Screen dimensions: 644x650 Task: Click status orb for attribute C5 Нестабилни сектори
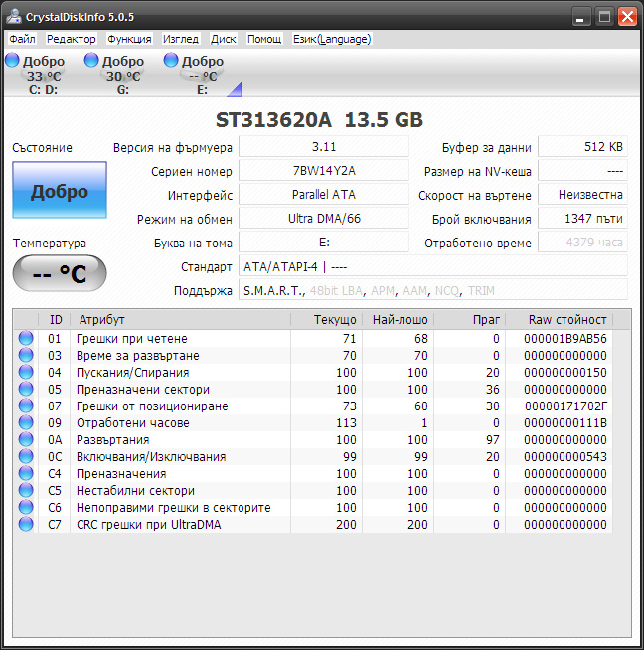point(26,490)
